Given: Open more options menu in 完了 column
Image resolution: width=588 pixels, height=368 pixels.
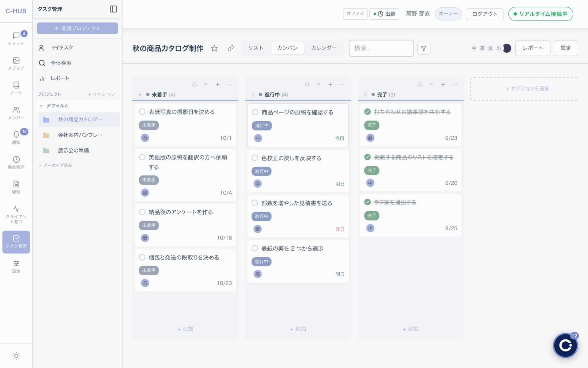Looking at the screenshot, I should [x=454, y=84].
